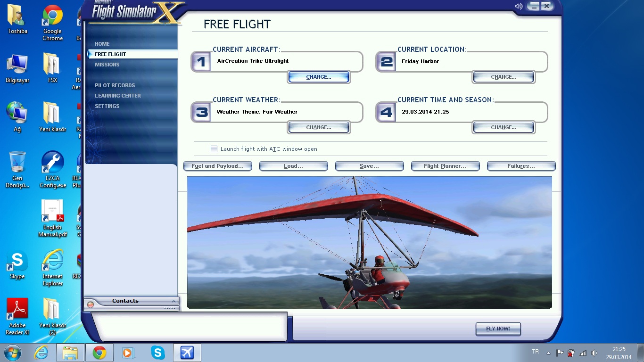
Task: Select the Weather Theme: Fair Weather text
Action: [x=257, y=112]
